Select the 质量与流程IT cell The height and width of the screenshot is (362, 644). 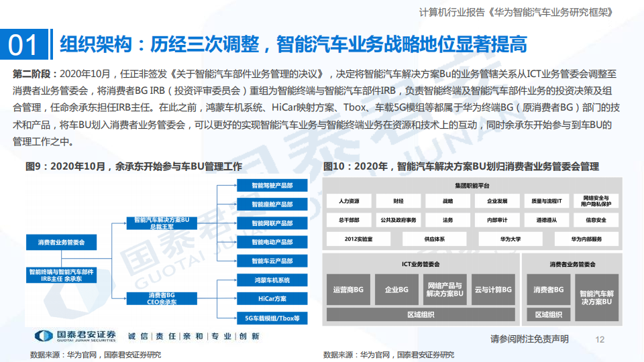[547, 201]
